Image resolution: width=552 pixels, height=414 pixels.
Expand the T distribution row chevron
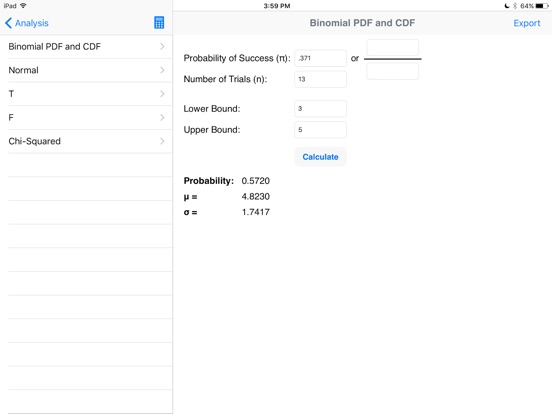coord(162,94)
